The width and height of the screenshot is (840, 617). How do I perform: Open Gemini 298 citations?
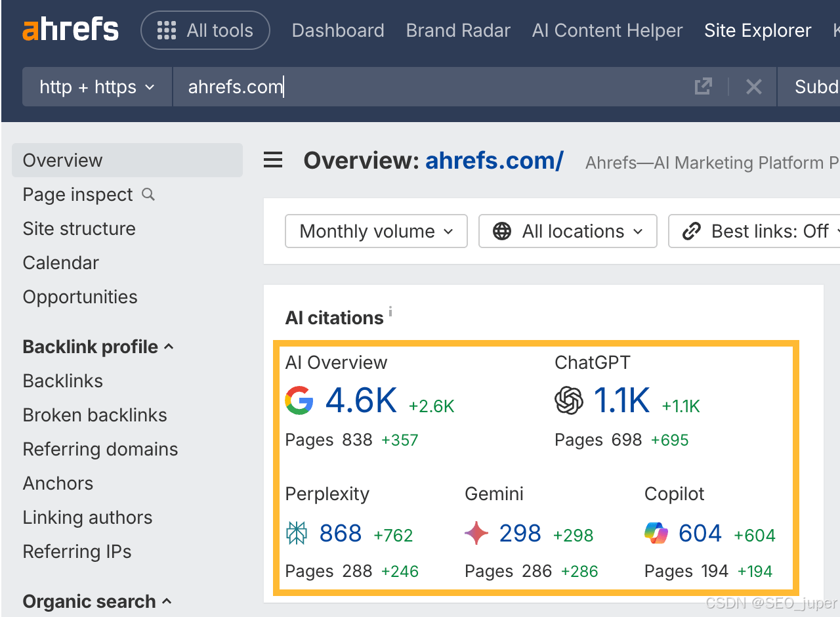point(520,534)
